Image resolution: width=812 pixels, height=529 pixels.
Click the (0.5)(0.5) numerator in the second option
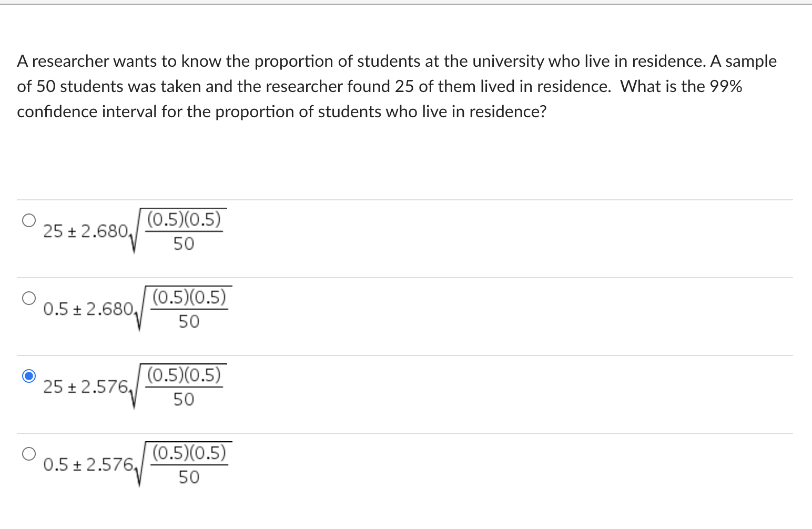point(189,297)
